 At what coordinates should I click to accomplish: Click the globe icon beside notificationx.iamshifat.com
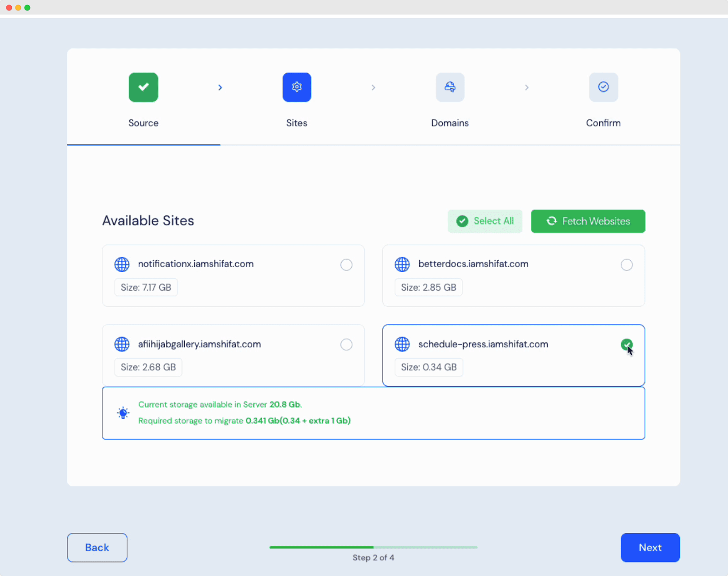coord(121,264)
